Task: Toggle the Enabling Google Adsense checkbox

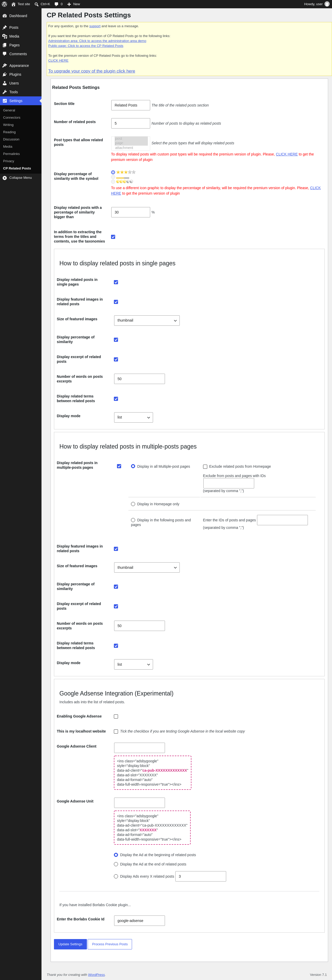Action: (x=116, y=716)
